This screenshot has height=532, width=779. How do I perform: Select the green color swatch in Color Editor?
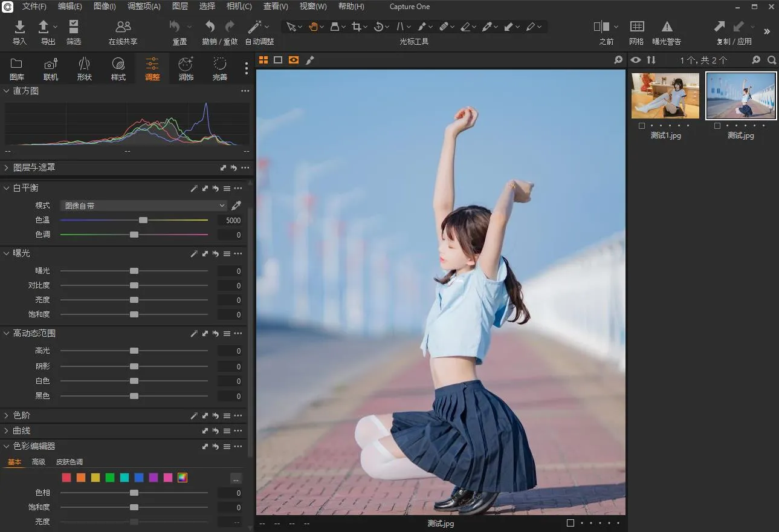point(110,478)
